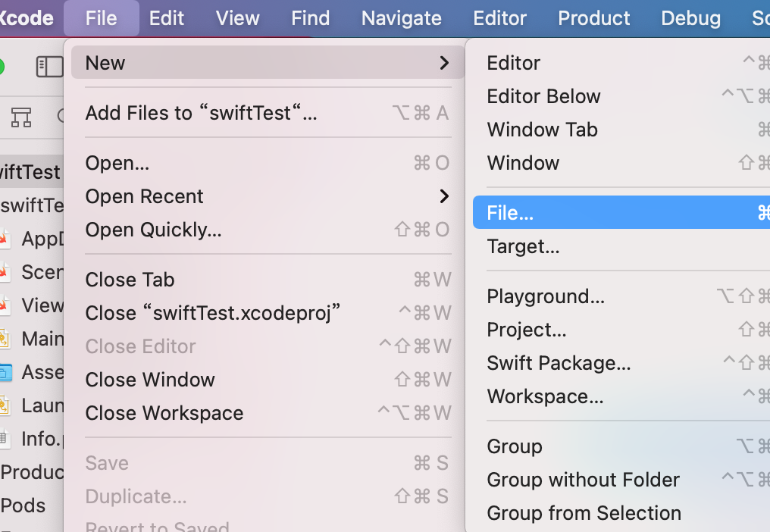Screen dimensions: 770x532
Task: Select Target... in the New submenu
Action: 621,246
